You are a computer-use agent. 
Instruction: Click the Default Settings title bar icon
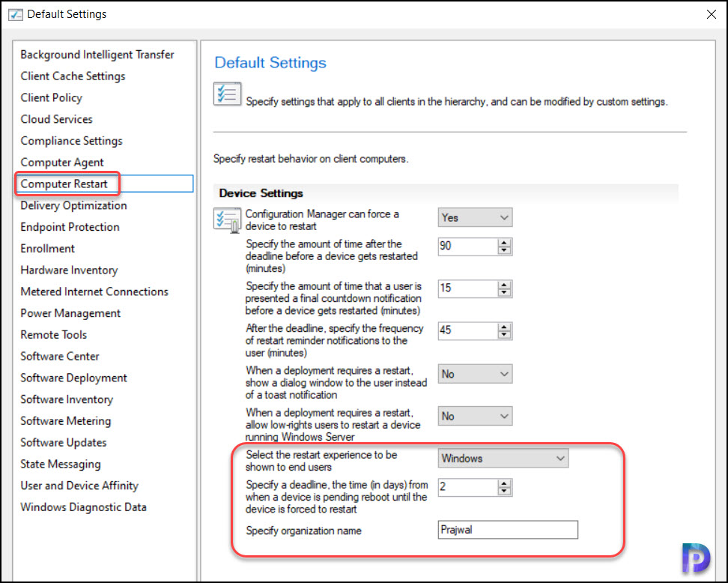point(15,14)
